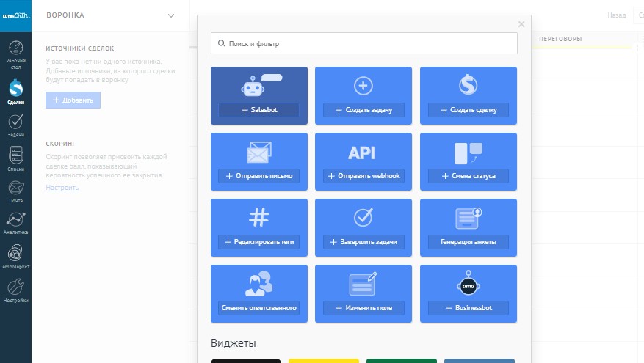The width and height of the screenshot is (644, 363).
Task: Choose Отправить письмо action
Action: (x=258, y=176)
